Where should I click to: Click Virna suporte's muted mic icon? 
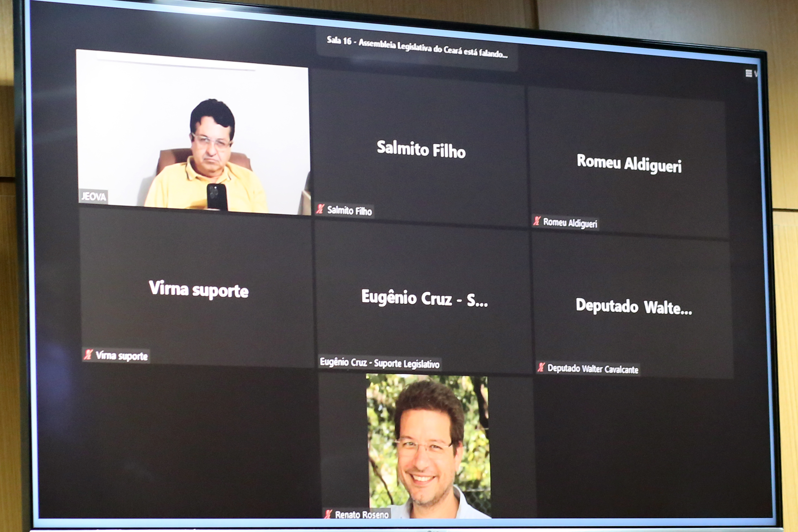(x=88, y=355)
